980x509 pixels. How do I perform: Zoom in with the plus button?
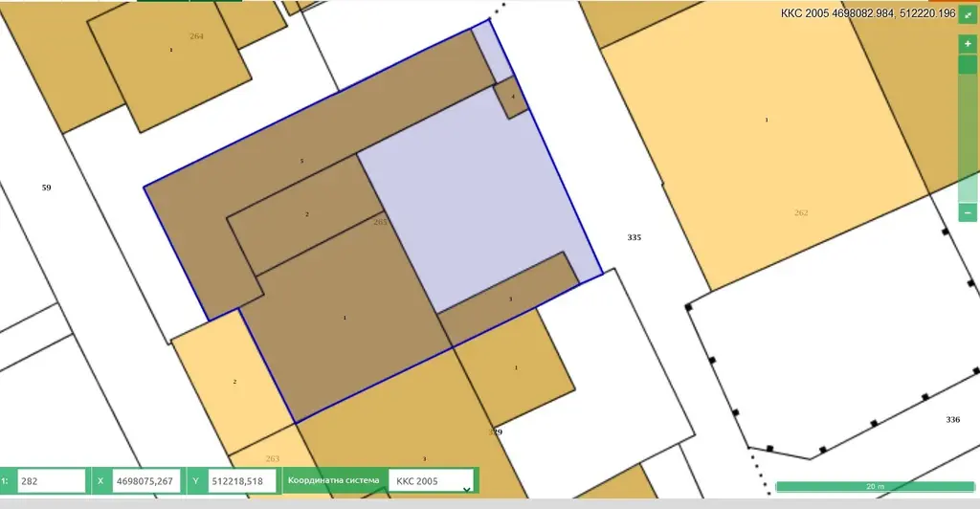[968, 44]
